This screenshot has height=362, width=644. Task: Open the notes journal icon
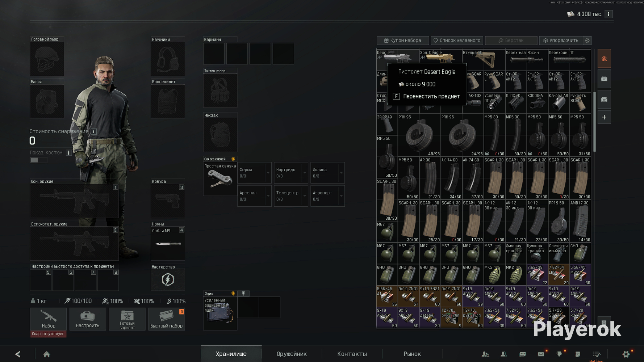pos(578,354)
